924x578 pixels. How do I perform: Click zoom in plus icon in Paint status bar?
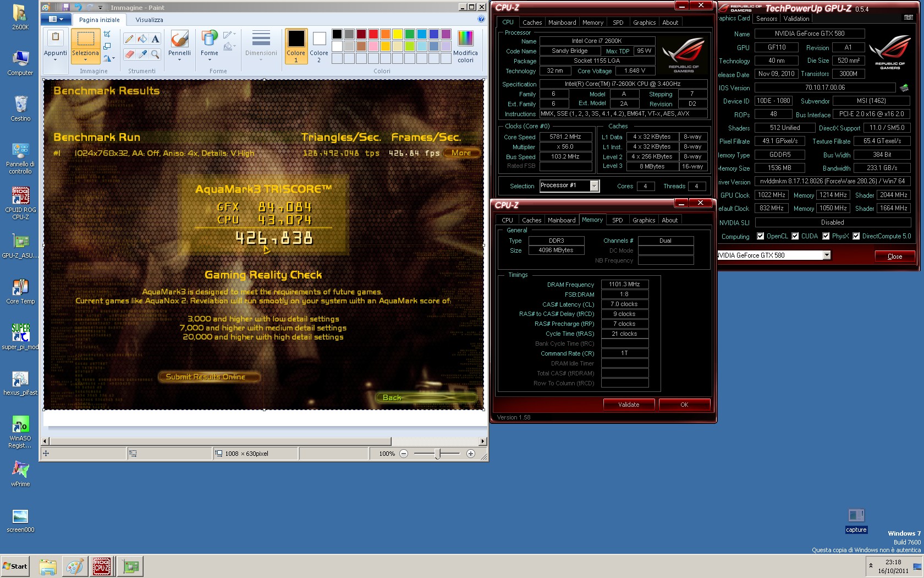(x=471, y=454)
